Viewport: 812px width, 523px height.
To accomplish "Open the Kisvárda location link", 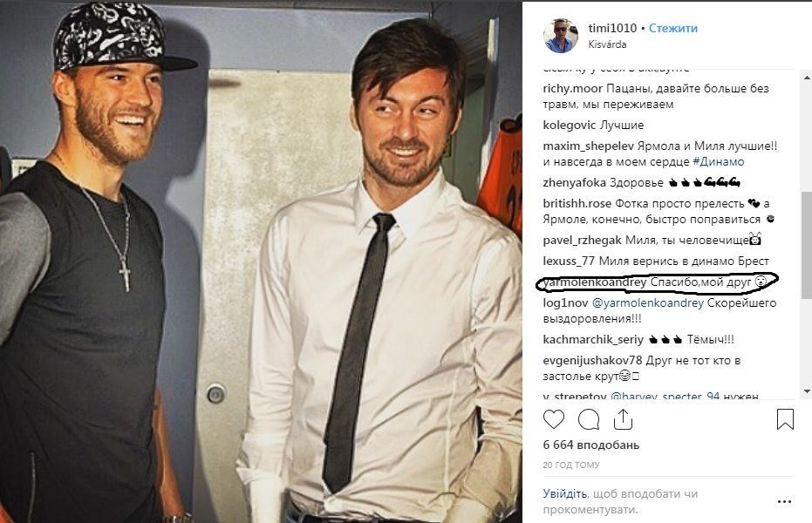I will coord(607,44).
